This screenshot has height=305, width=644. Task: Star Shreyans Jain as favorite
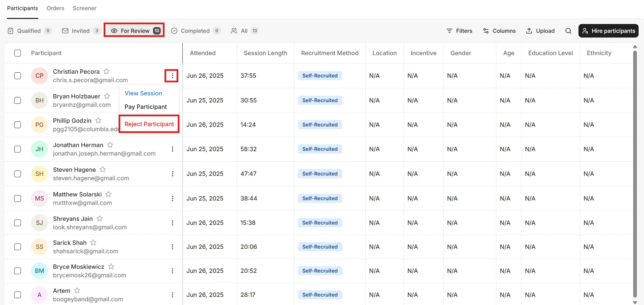(x=100, y=218)
